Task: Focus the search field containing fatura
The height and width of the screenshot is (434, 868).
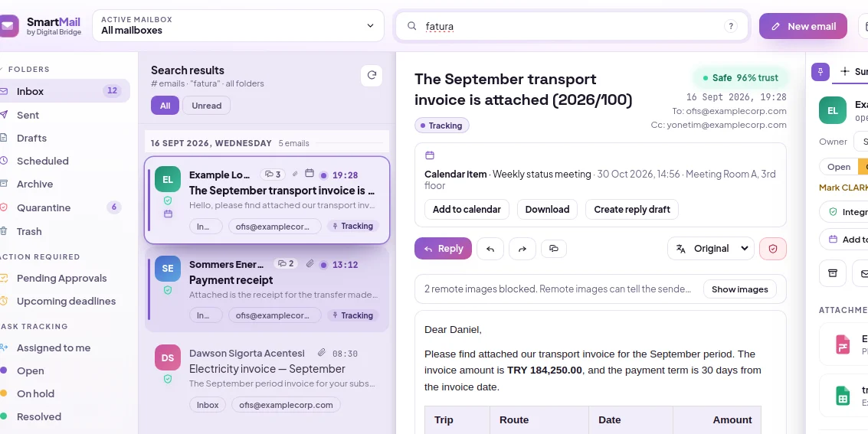Action: (x=572, y=26)
